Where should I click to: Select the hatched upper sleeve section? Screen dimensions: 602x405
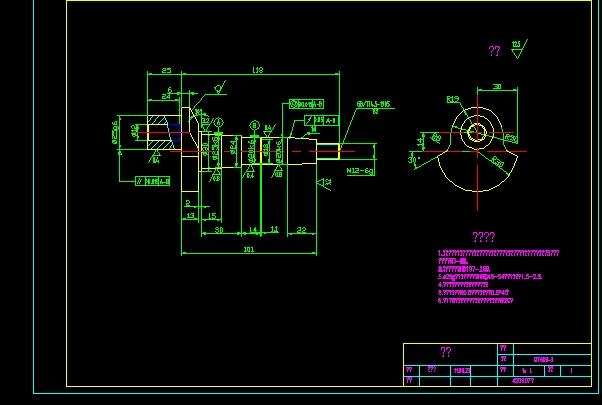(x=158, y=121)
